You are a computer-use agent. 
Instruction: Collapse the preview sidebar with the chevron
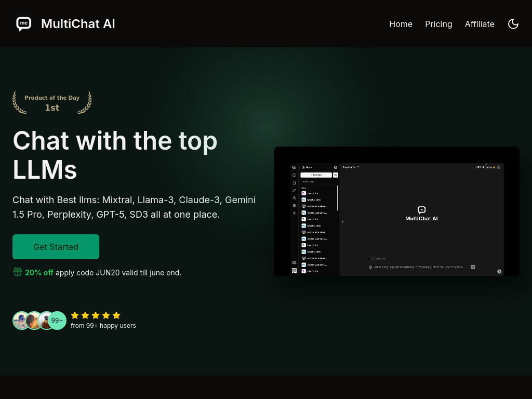tap(342, 222)
